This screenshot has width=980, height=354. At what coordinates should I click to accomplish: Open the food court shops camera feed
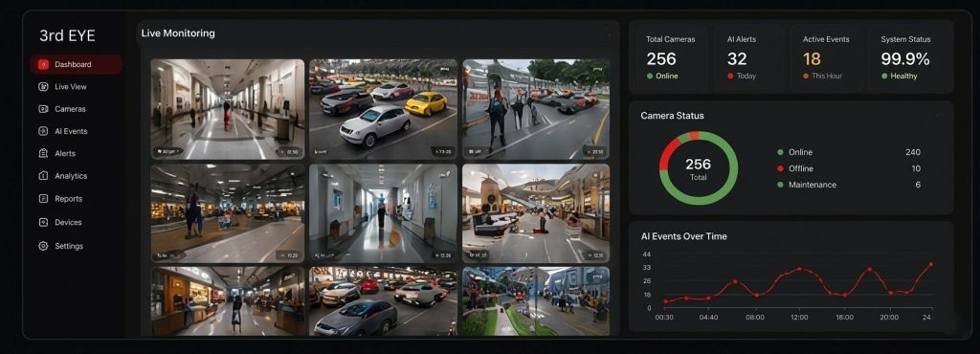[228, 301]
